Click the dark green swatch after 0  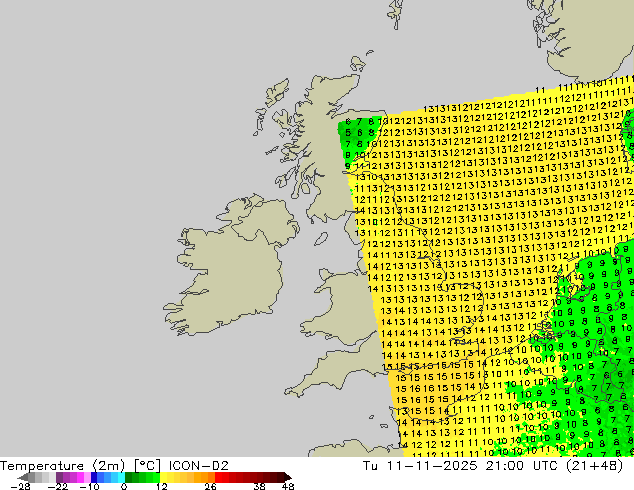(129, 477)
